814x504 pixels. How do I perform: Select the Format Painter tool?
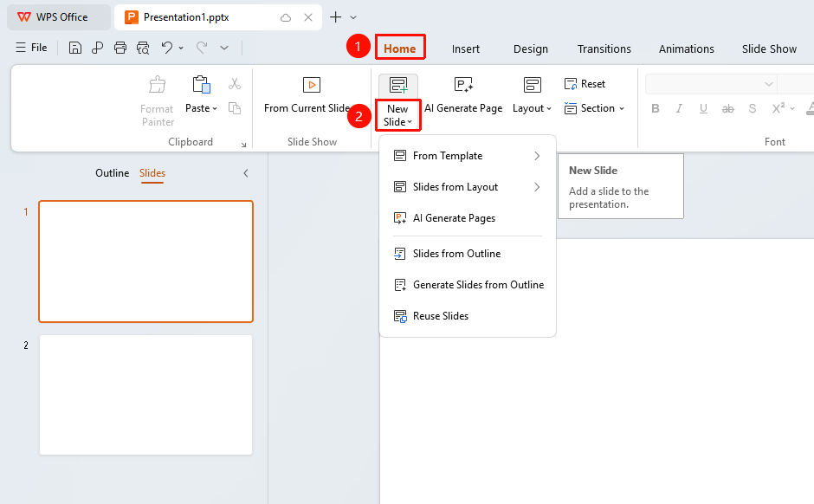coord(158,101)
